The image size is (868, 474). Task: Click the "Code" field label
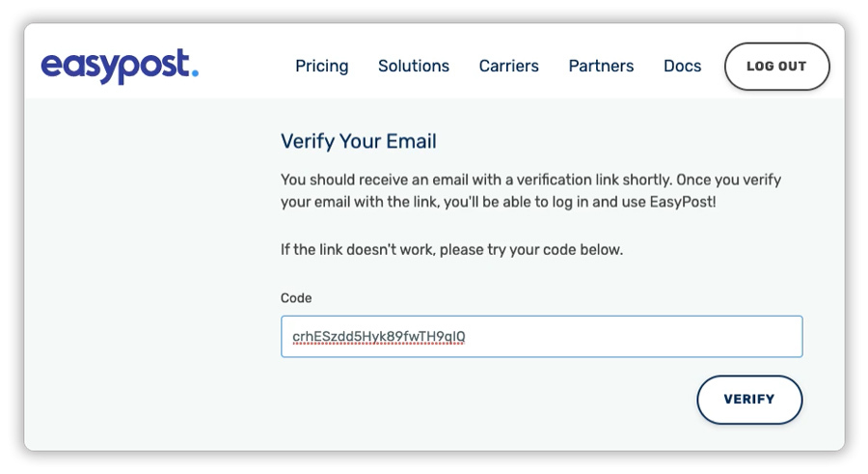tap(296, 298)
